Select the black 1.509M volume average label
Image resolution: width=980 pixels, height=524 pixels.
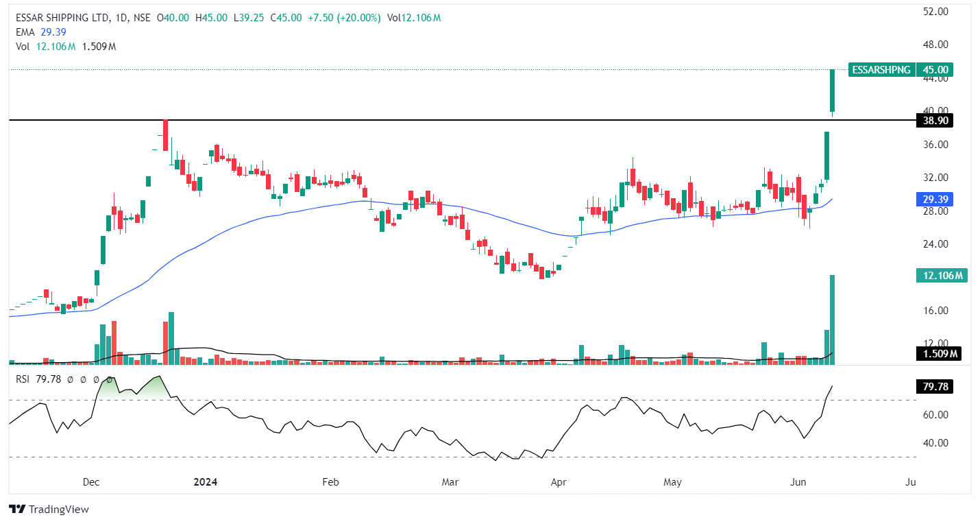click(938, 354)
